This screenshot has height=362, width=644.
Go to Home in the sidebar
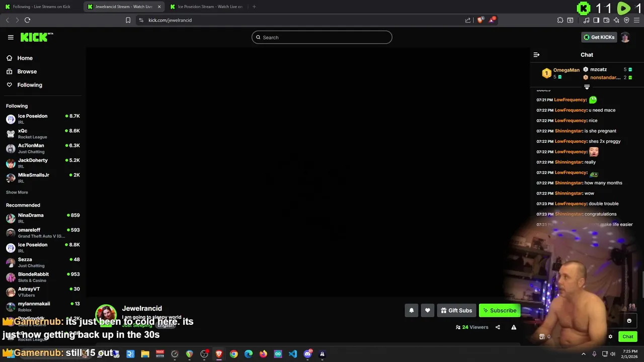(25, 58)
